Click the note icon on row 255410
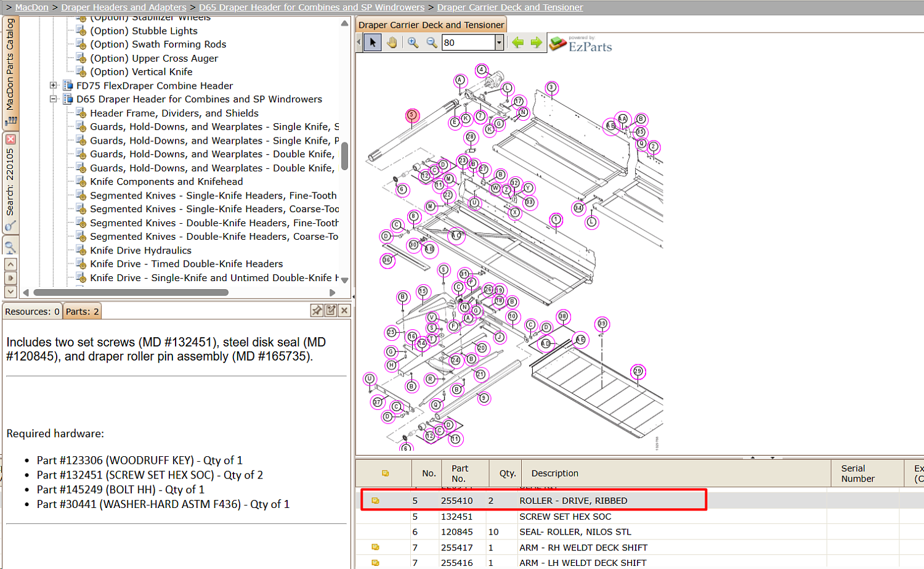The height and width of the screenshot is (569, 924). coord(375,501)
